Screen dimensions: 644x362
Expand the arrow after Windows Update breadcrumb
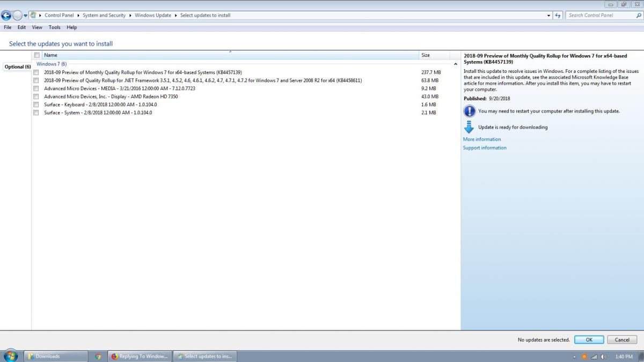[175, 16]
